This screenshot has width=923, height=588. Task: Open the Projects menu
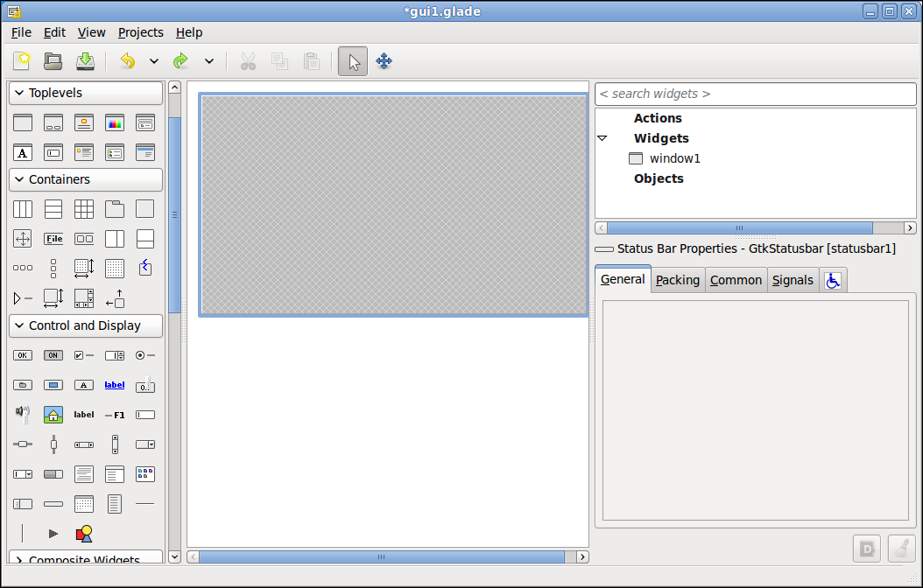[141, 32]
